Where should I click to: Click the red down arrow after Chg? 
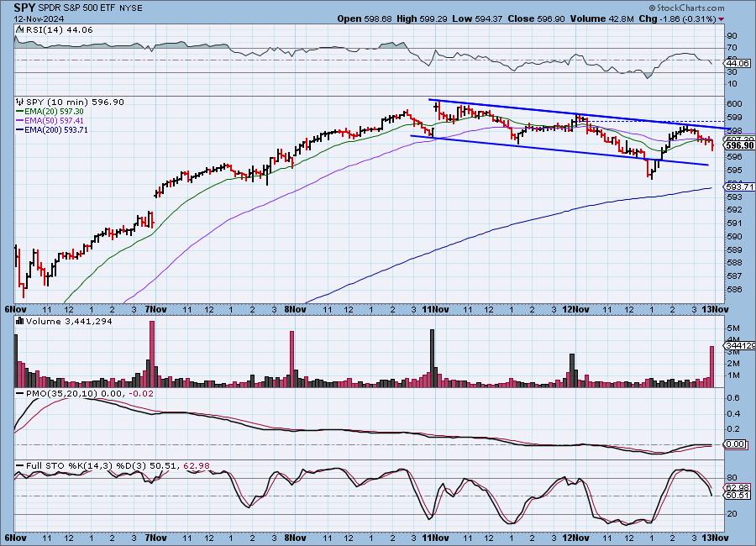721,18
